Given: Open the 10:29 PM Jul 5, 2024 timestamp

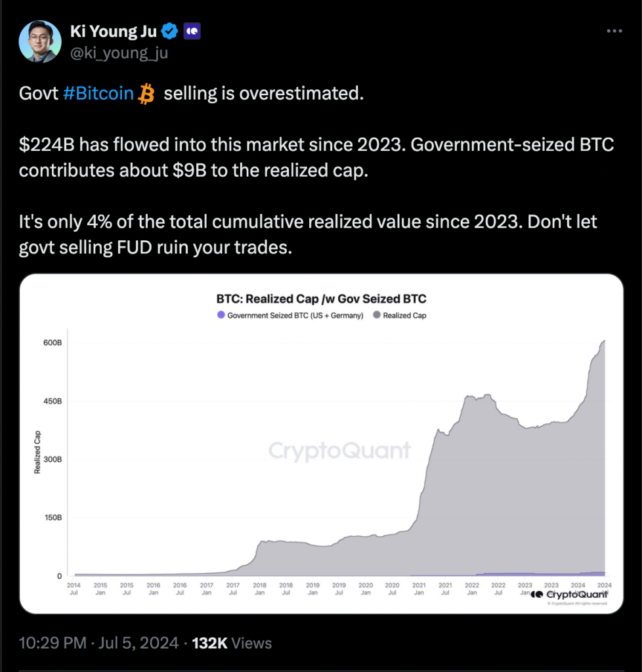Looking at the screenshot, I should (x=98, y=644).
